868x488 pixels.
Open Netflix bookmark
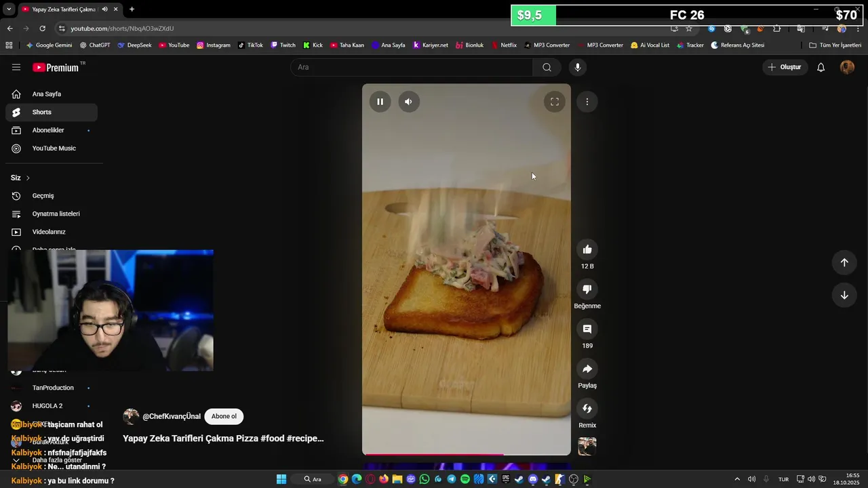504,45
